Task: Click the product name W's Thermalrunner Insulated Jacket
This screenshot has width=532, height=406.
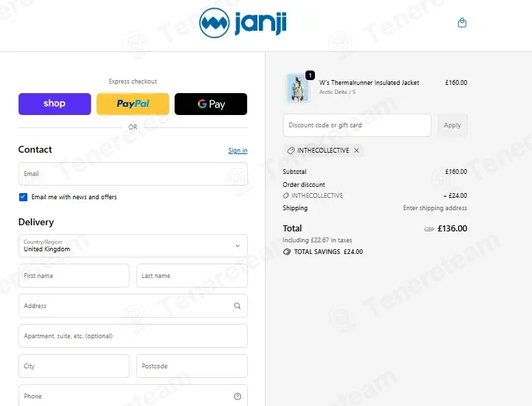Action: (369, 82)
